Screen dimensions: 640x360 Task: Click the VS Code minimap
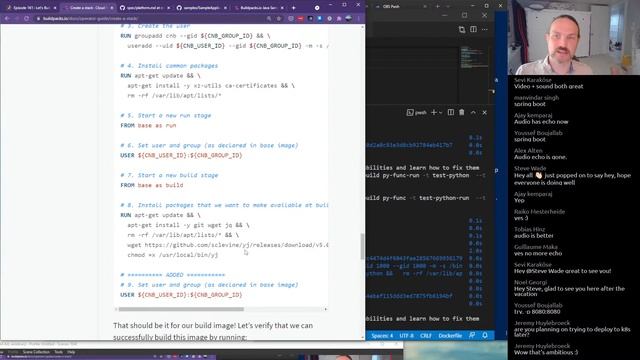[474, 57]
